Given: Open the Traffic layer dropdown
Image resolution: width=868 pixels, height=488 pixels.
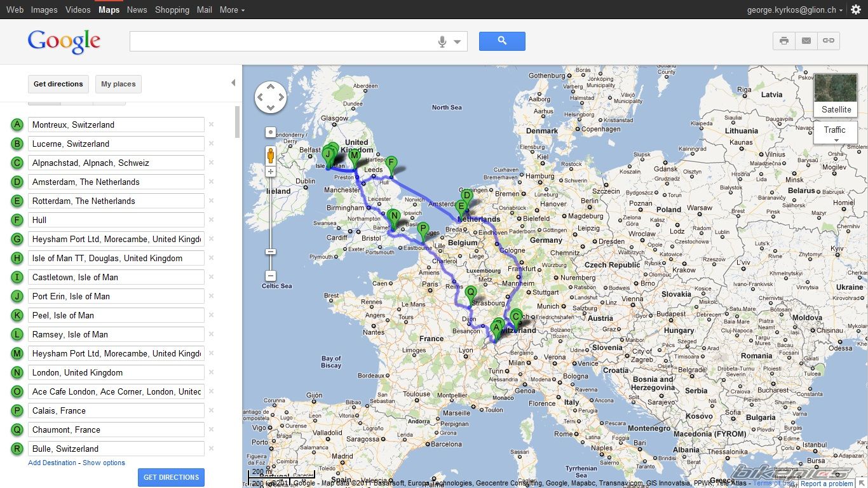Looking at the screenshot, I should [x=835, y=133].
